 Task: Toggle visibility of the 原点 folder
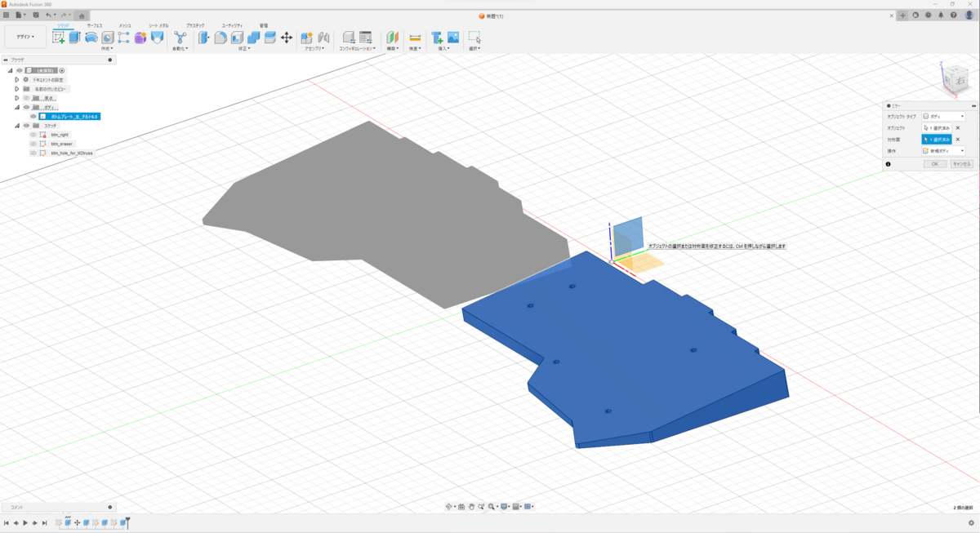click(x=26, y=98)
